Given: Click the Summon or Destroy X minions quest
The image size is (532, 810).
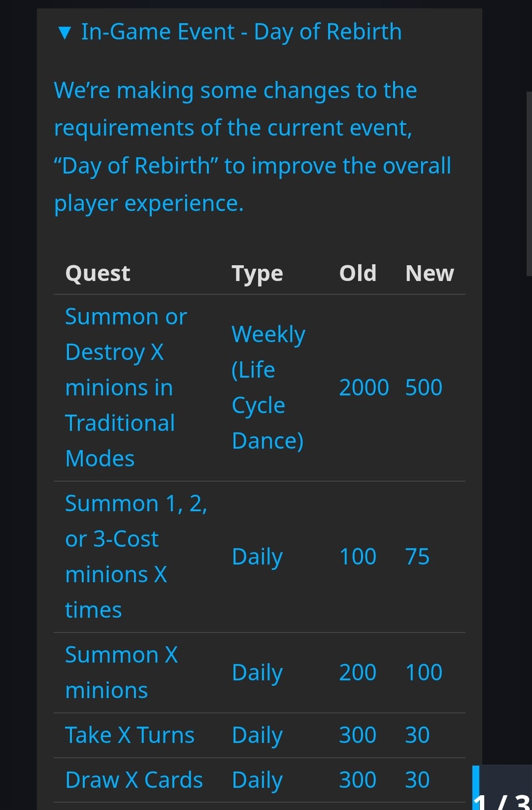Looking at the screenshot, I should 126,387.
